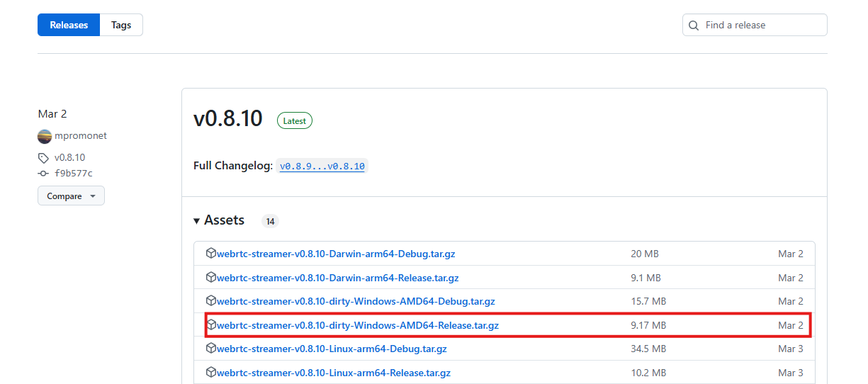868x384 pixels.
Task: Click package icon beside Linux-arm64-Debug asset
Action: 210,349
